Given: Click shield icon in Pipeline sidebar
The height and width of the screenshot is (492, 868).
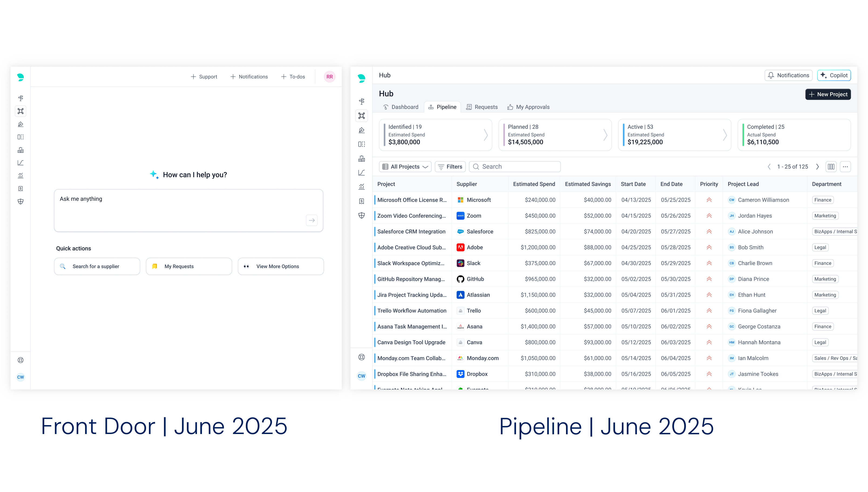Looking at the screenshot, I should [x=361, y=216].
